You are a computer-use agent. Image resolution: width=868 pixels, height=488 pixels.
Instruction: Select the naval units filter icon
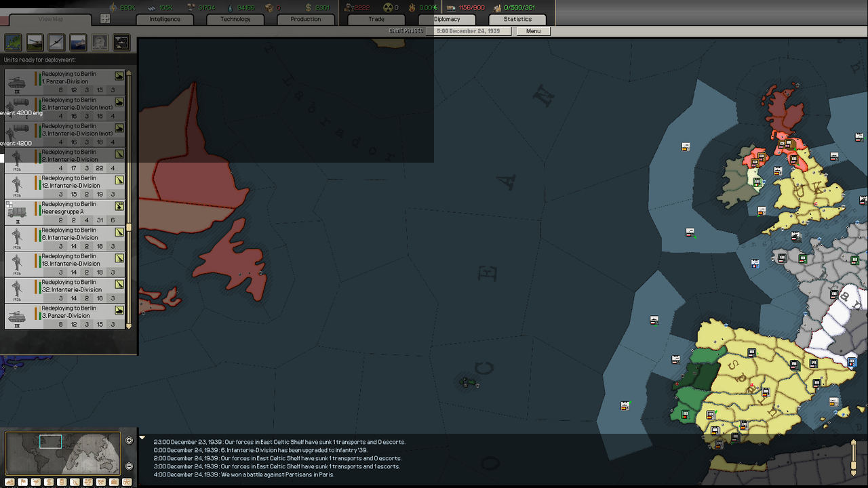78,43
